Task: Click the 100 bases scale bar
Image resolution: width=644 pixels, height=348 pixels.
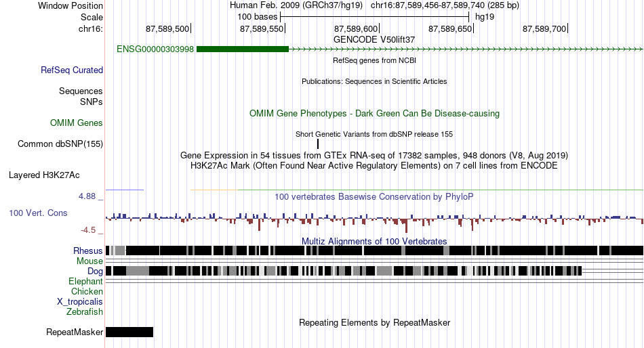Action: 375,17
